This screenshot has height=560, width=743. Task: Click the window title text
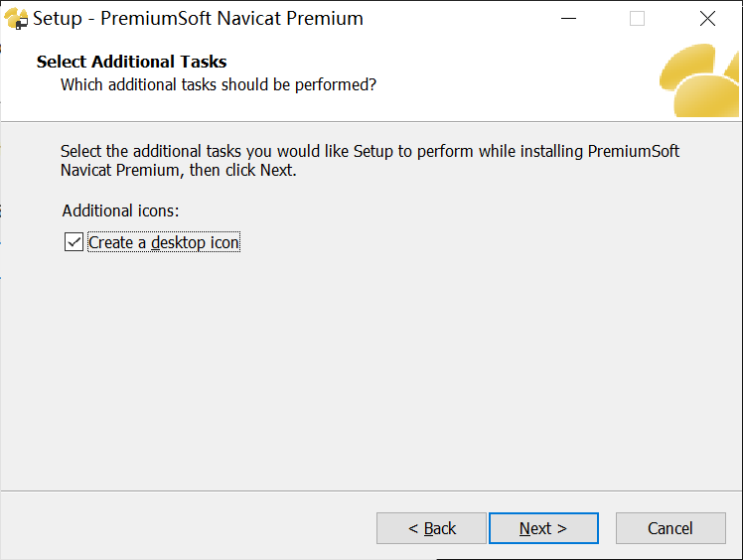point(199,19)
